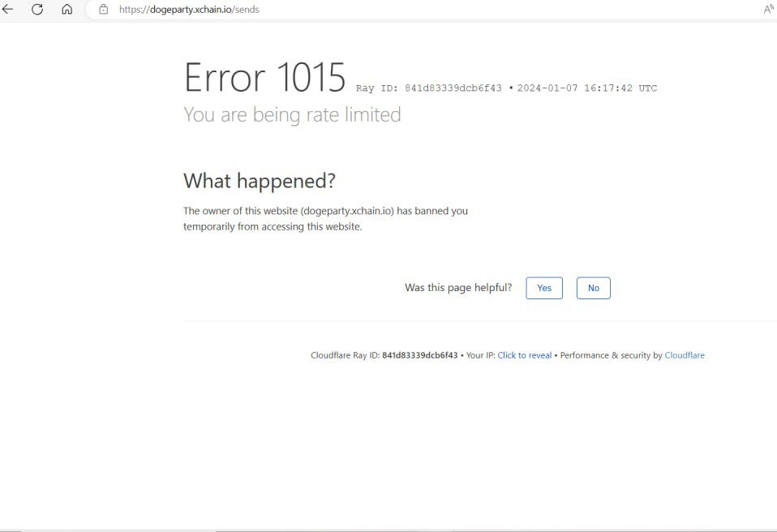Click the paragraph about being banned temporarily
Image resolution: width=777 pixels, height=532 pixels.
tap(325, 218)
